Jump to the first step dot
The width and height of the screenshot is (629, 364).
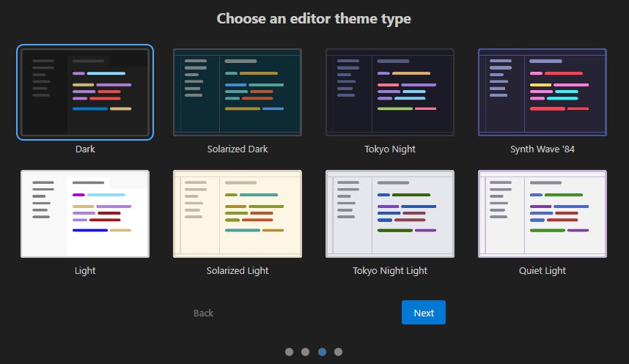coord(290,352)
